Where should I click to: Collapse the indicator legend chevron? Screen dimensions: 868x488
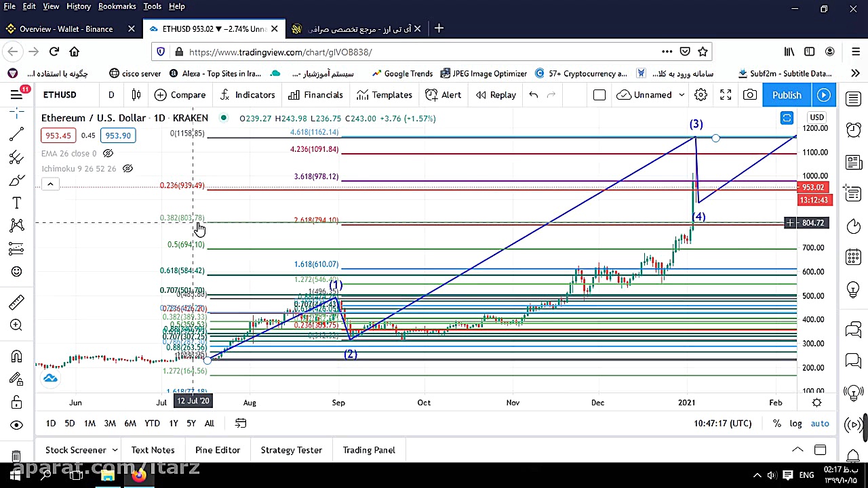tap(50, 184)
